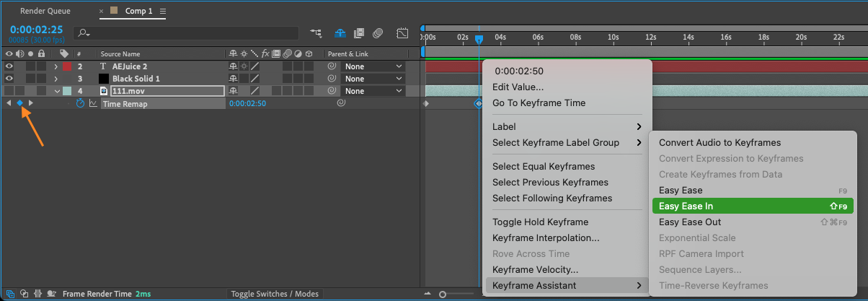Viewport: 868px width, 301px height.
Task: Hide the AEJuice 2 layer
Action: click(9, 66)
